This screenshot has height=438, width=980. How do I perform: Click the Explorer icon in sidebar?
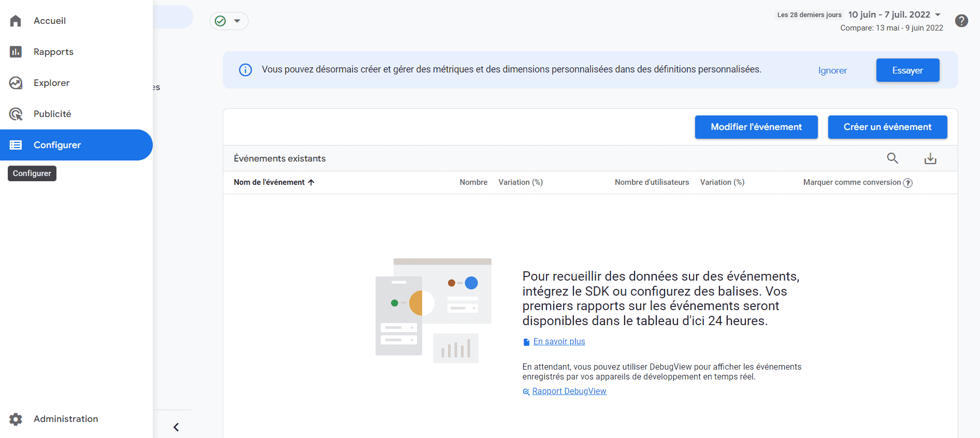point(16,83)
